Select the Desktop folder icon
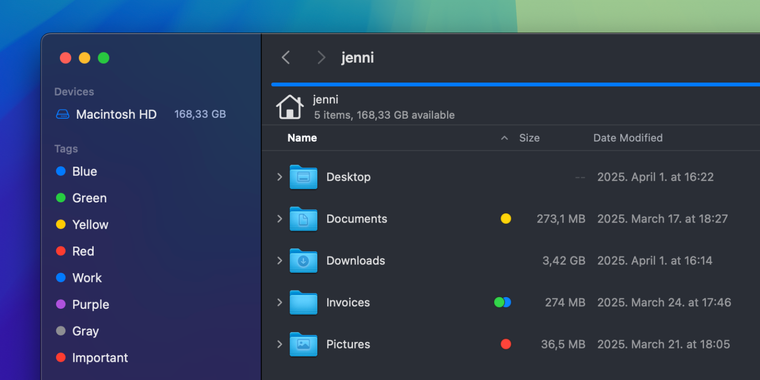 click(x=303, y=177)
